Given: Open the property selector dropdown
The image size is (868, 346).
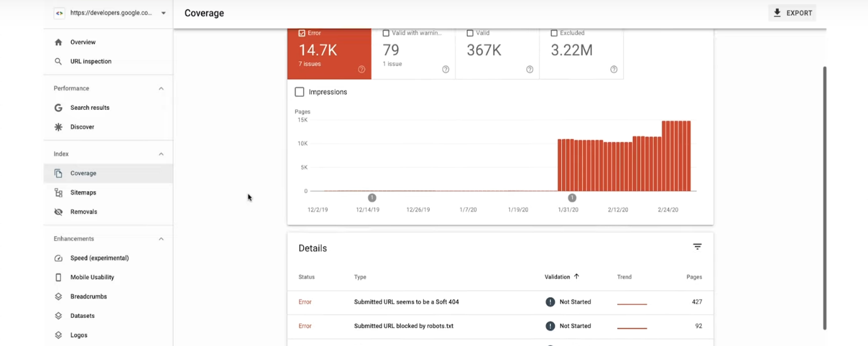Looking at the screenshot, I should 164,13.
